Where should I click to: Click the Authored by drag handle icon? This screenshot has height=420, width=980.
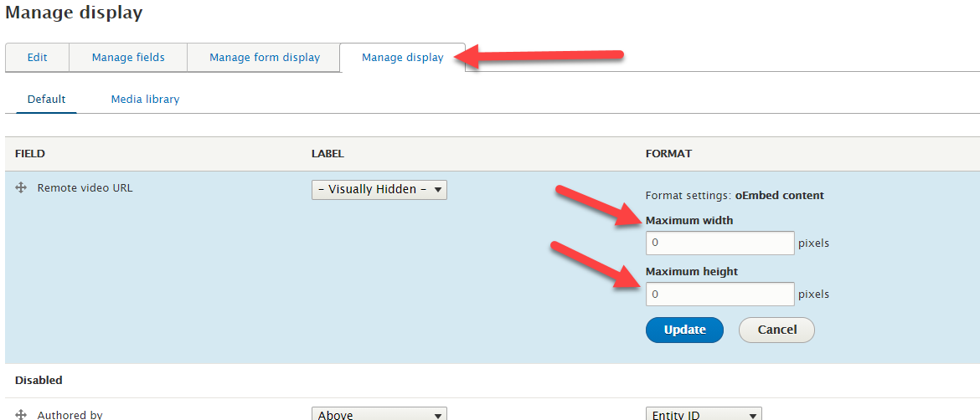(21, 414)
